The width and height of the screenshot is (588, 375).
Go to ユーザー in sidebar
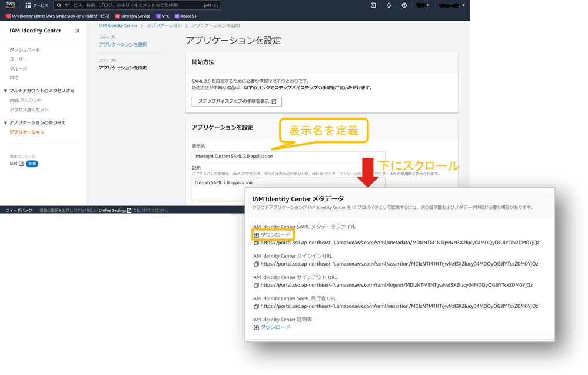tap(18, 59)
